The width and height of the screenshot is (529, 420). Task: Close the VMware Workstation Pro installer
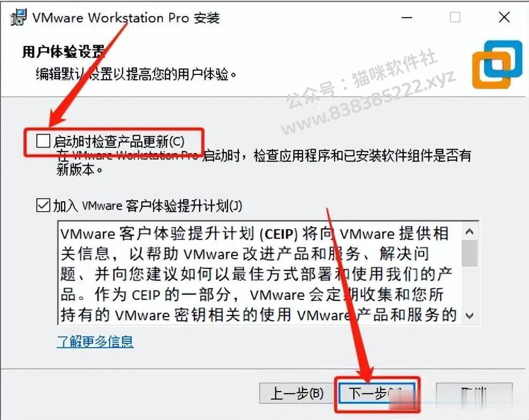tap(504, 17)
